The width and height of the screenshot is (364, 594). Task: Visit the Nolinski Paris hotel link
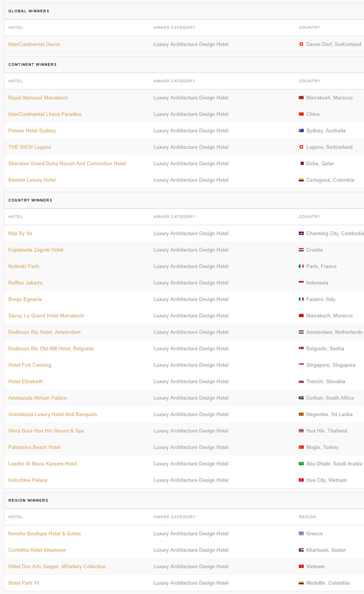[x=24, y=266]
